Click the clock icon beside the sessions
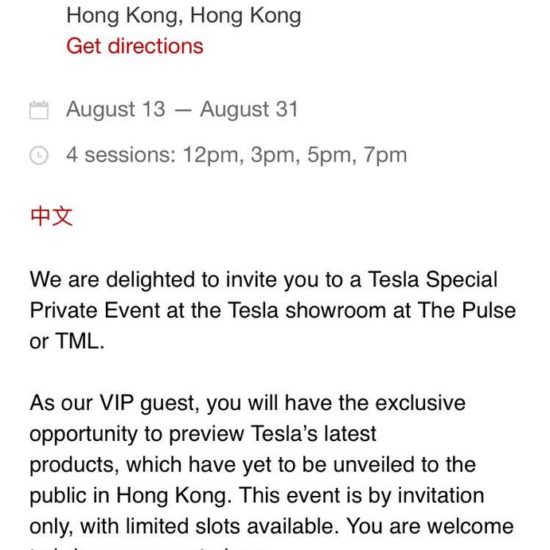The image size is (550, 550). pos(39,155)
